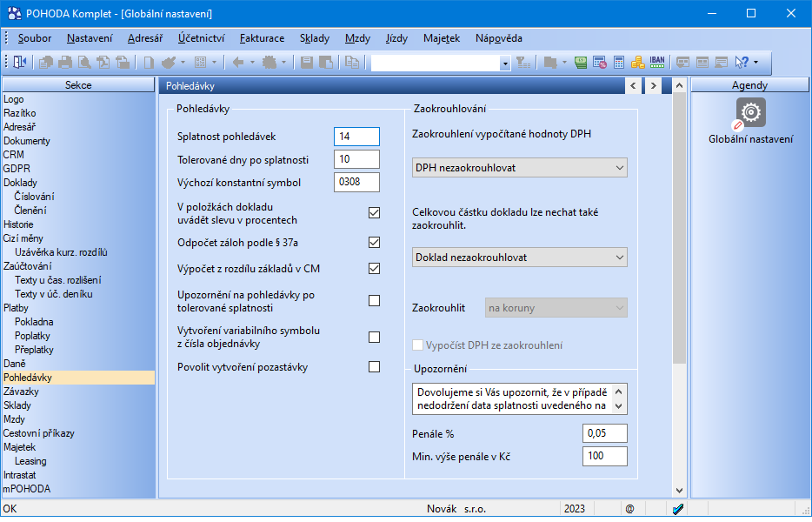Open dropdown arrow next to QR icon

214,63
